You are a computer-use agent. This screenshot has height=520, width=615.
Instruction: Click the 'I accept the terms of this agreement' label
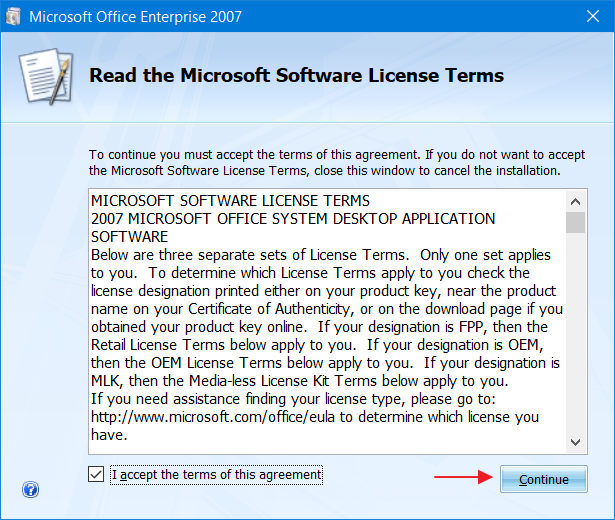click(x=217, y=475)
